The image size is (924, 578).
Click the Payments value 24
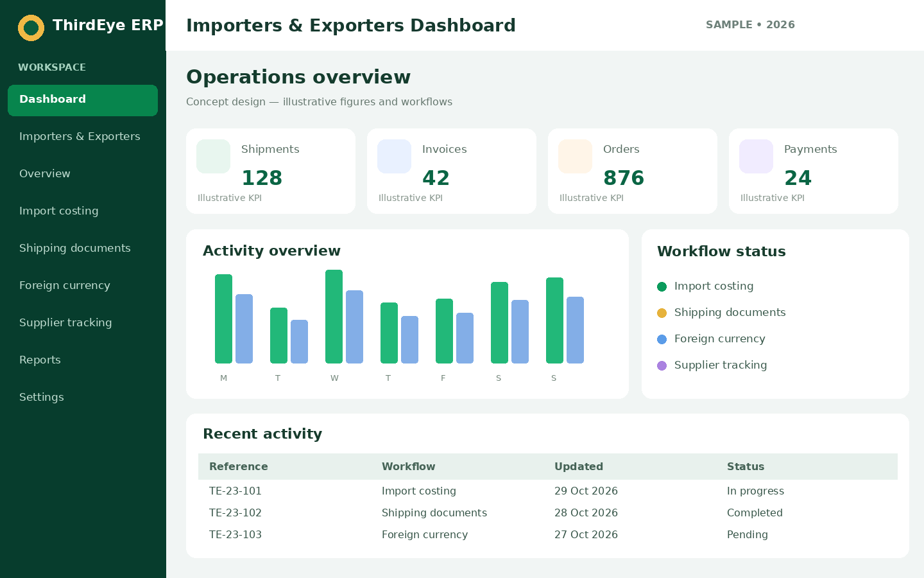click(798, 178)
